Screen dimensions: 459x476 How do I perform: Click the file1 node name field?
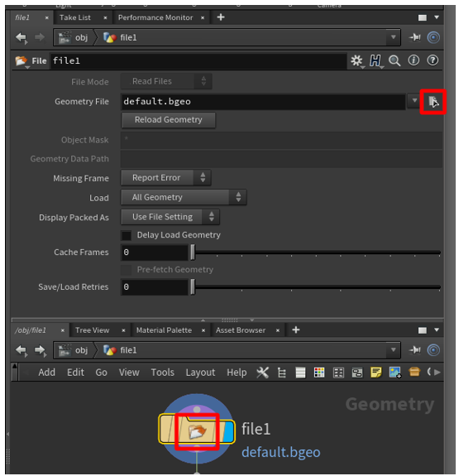[198, 61]
